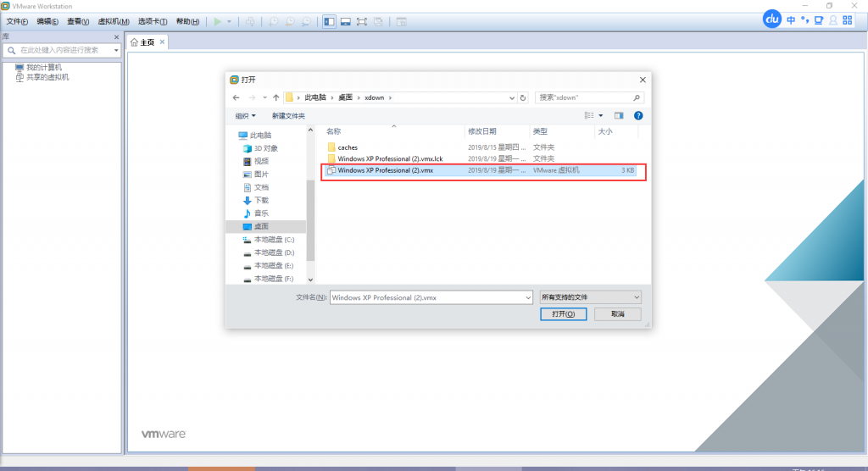Click 桌面 in the address breadcrumb
This screenshot has height=471, width=868.
coord(346,98)
